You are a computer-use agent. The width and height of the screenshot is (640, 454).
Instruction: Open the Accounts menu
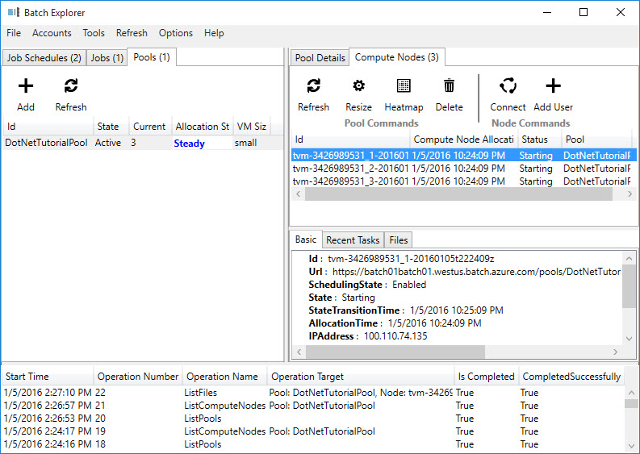point(52,33)
